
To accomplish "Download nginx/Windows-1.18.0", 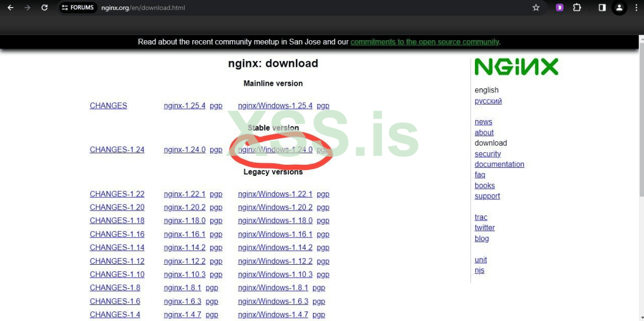I will pos(275,221).
